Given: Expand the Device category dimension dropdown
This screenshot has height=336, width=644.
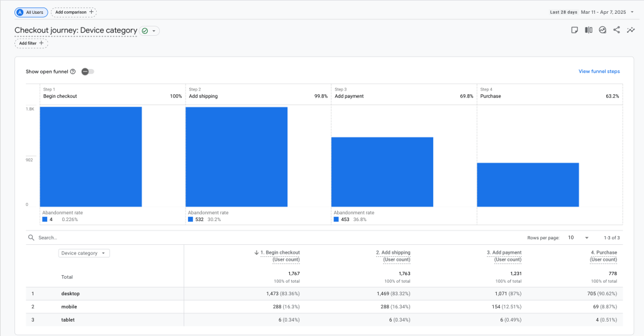Looking at the screenshot, I should pyautogui.click(x=84, y=253).
